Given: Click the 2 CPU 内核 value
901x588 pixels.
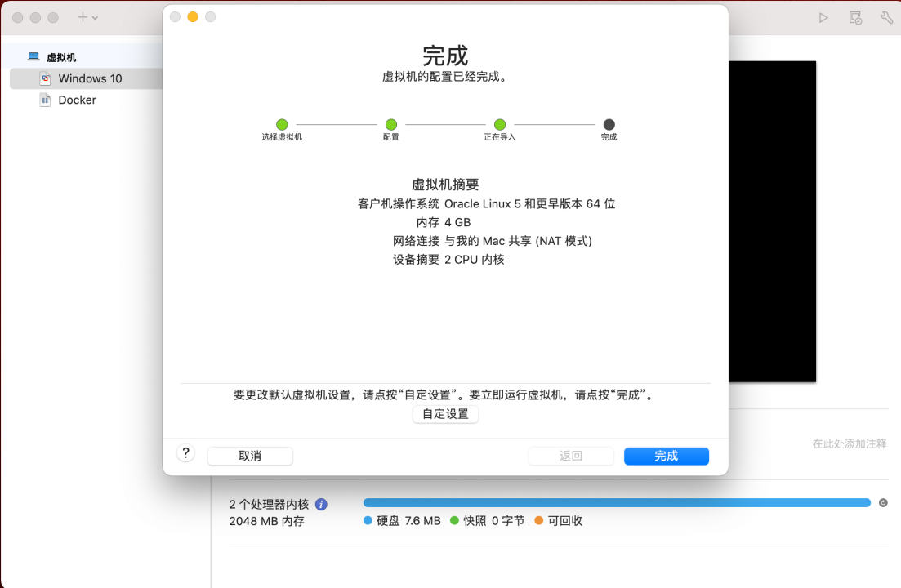Looking at the screenshot, I should [474, 260].
